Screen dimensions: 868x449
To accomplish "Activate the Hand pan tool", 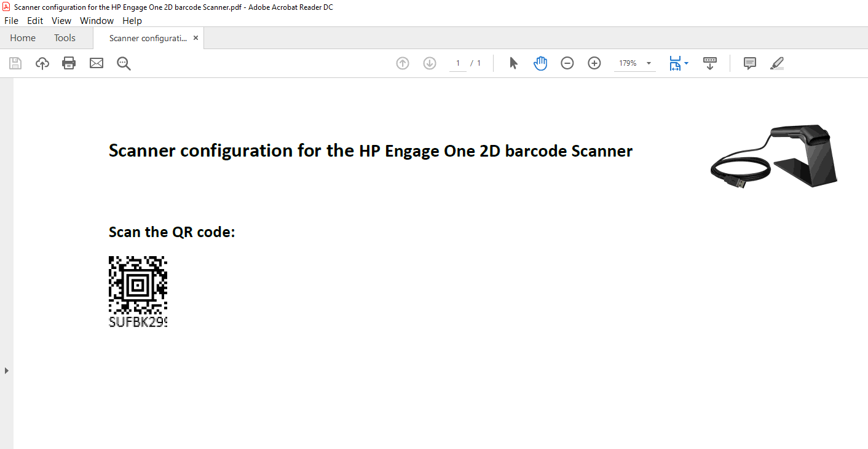I will [x=540, y=63].
